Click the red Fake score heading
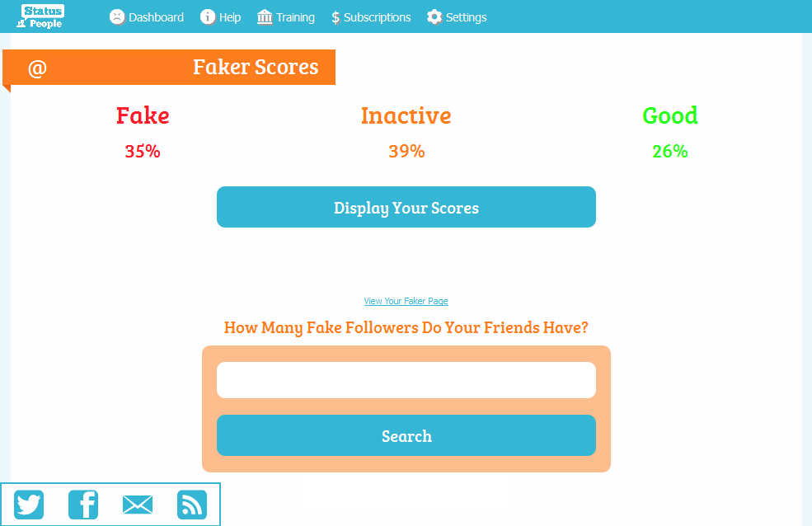This screenshot has width=812, height=526. 143,115
